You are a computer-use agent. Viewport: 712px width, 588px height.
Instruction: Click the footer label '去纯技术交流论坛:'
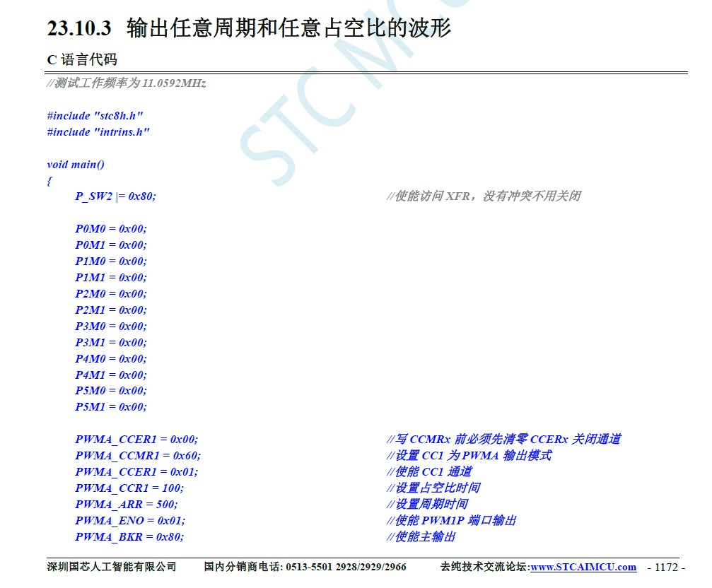pos(485,567)
